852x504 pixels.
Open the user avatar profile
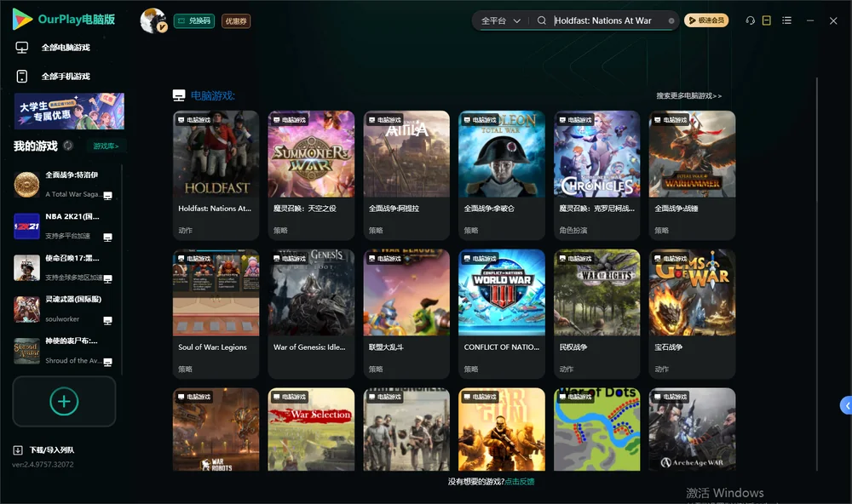[153, 20]
